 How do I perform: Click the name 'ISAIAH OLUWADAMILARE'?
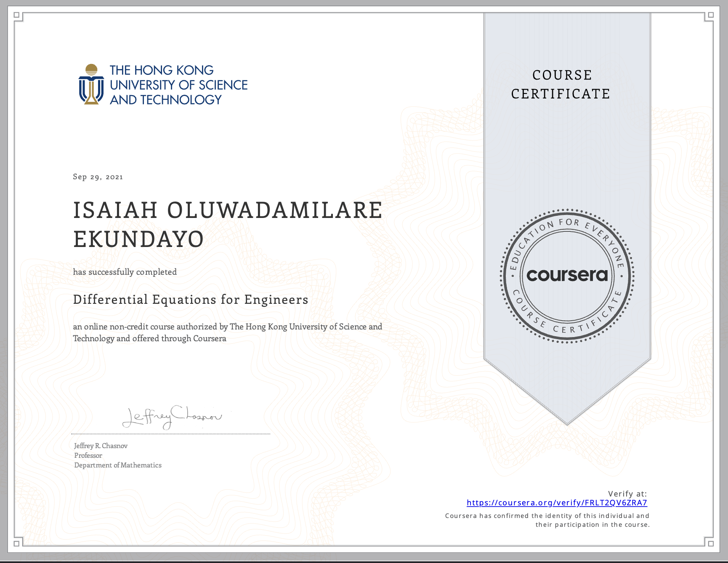coord(228,210)
